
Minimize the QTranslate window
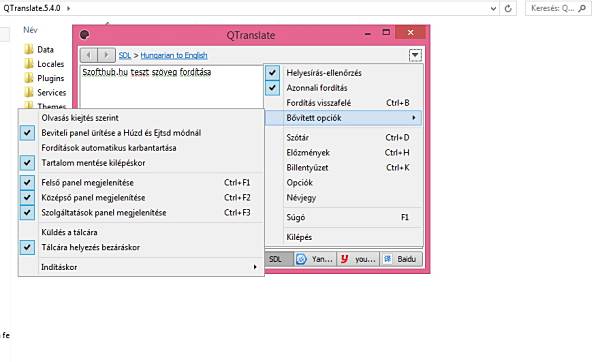pos(368,34)
